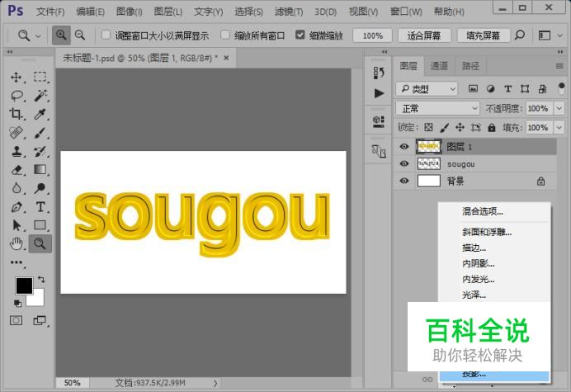
Task: Uncheck 细微缩放 checkbox
Action: pyautogui.click(x=300, y=35)
